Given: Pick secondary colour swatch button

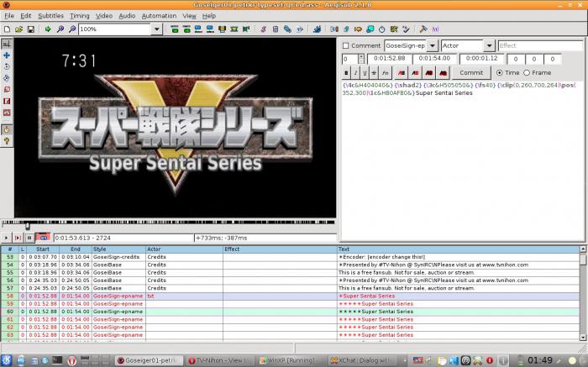Looking at the screenshot, I should (415, 73).
